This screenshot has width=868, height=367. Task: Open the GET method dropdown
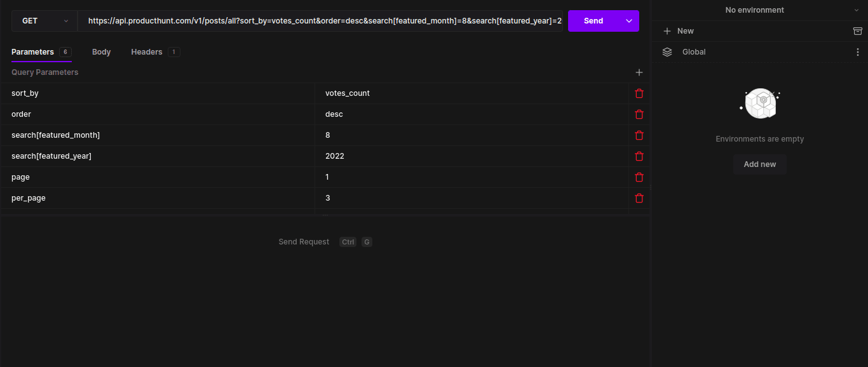point(44,21)
